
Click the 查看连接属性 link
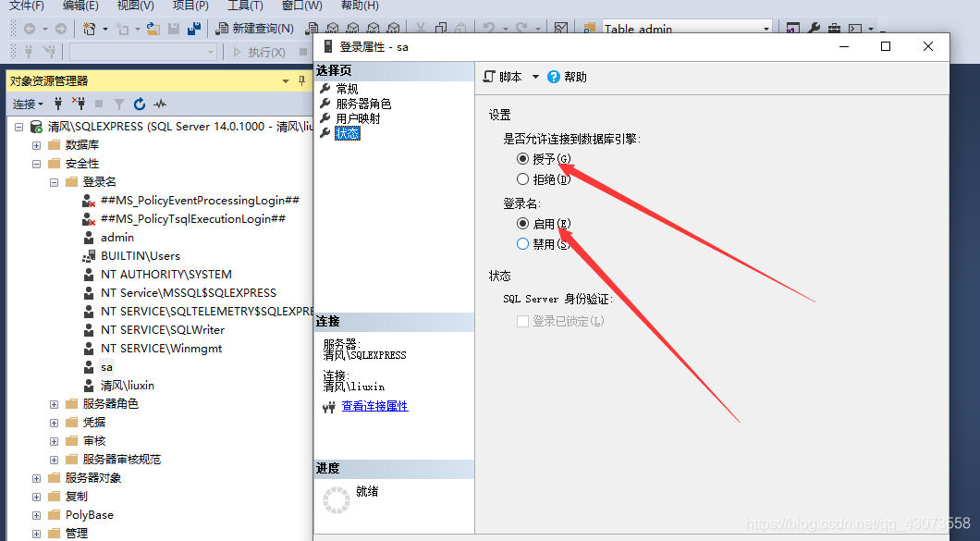coord(375,406)
